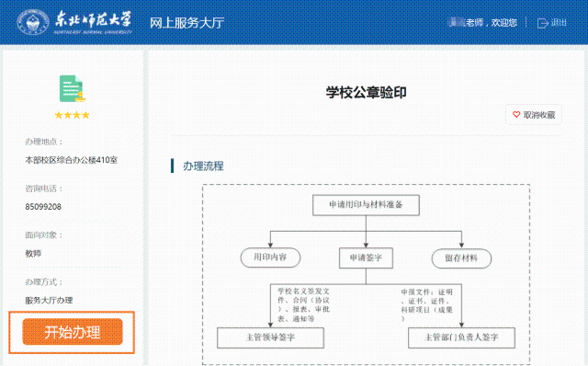Click the Northeast Normal University logo

[x=74, y=22]
